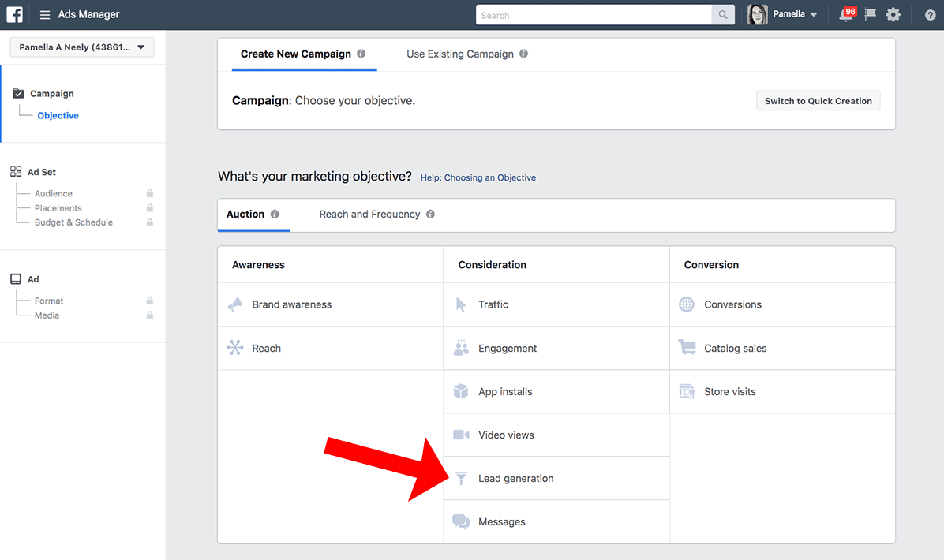The image size is (944, 560).
Task: Select the Messages objective
Action: (x=557, y=521)
